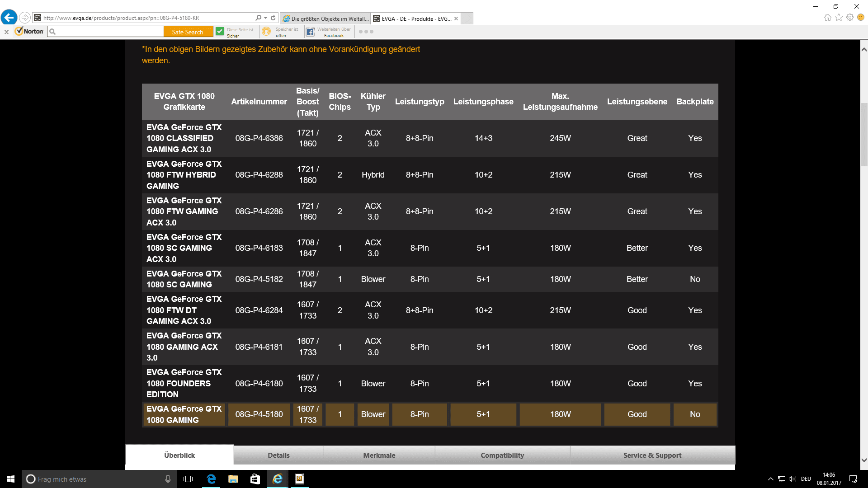Click the Hybrid cooler type cell
This screenshot has height=488, width=868.
[x=373, y=175]
